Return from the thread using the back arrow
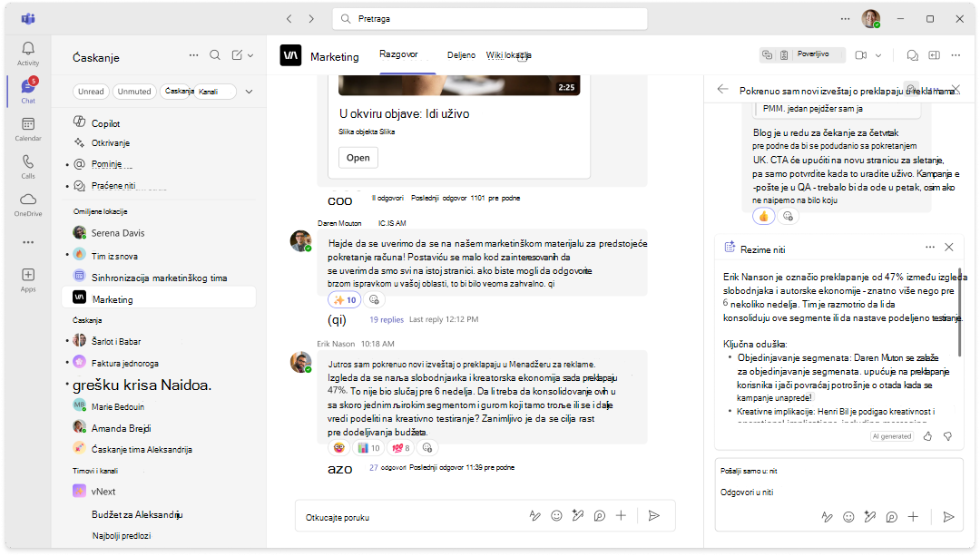The width and height of the screenshot is (980, 556). click(x=722, y=89)
